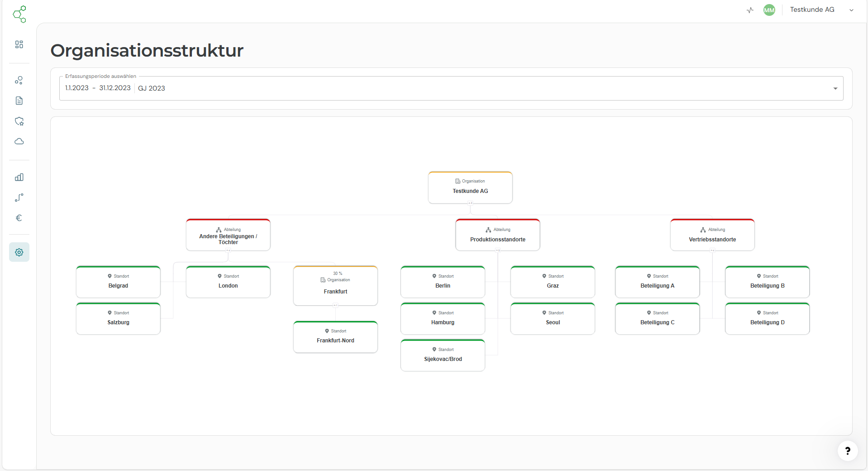
Task: Click the question mark help button
Action: coord(847,451)
